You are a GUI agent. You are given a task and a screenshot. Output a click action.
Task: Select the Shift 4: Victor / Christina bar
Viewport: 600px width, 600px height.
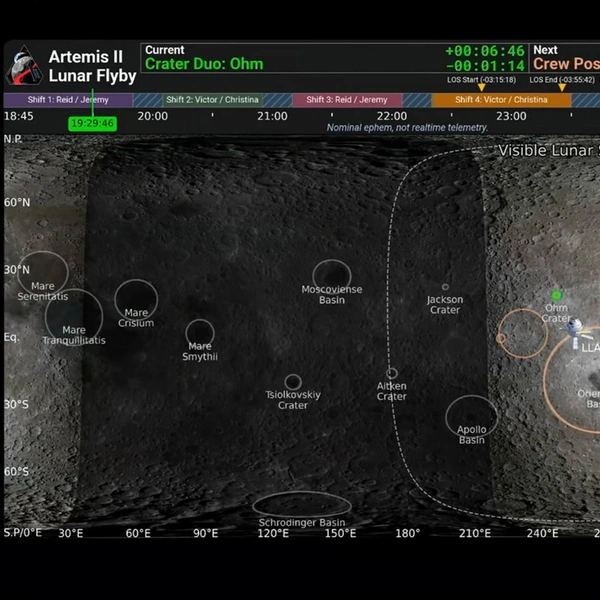point(501,100)
